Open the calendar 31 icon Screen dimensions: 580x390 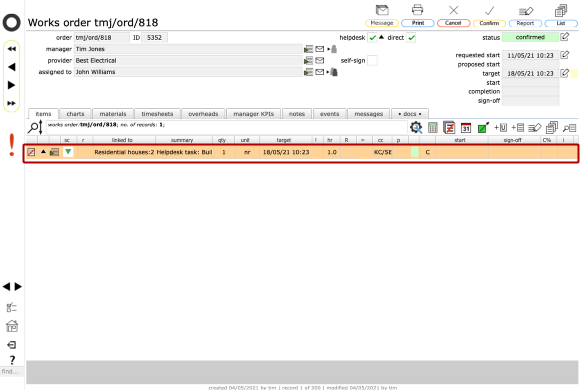click(466, 128)
